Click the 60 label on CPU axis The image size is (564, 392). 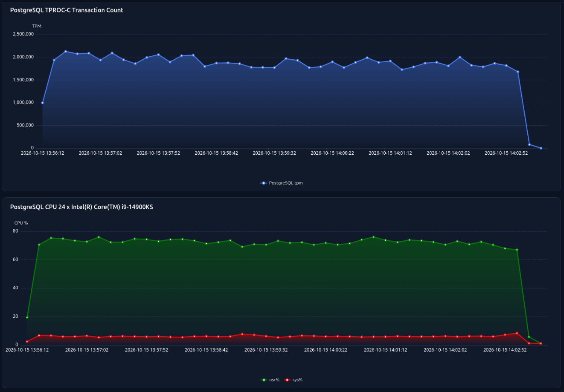[x=16, y=259]
